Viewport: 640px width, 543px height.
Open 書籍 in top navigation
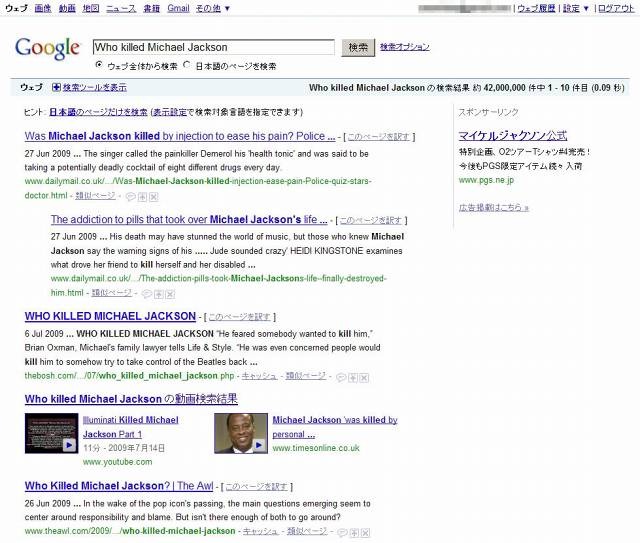(151, 8)
